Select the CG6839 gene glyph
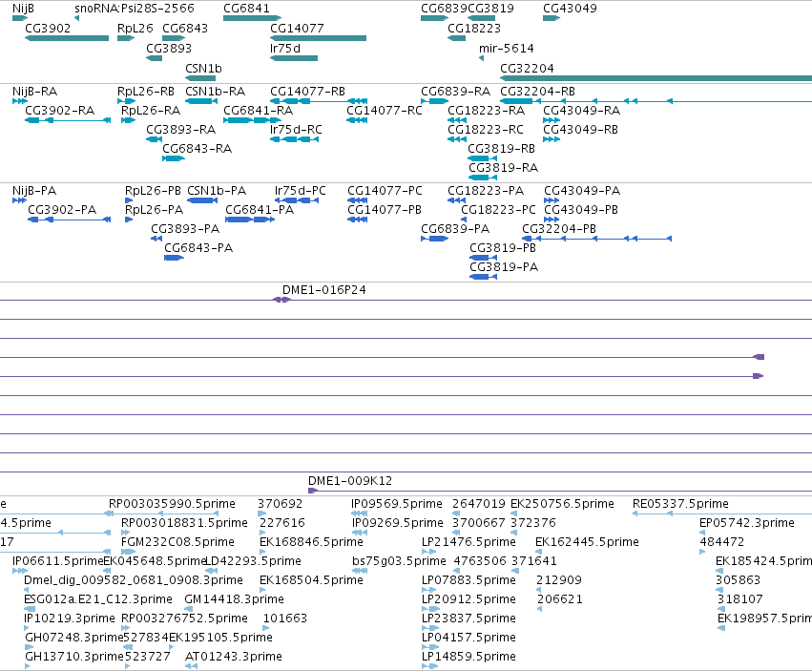 (434, 18)
